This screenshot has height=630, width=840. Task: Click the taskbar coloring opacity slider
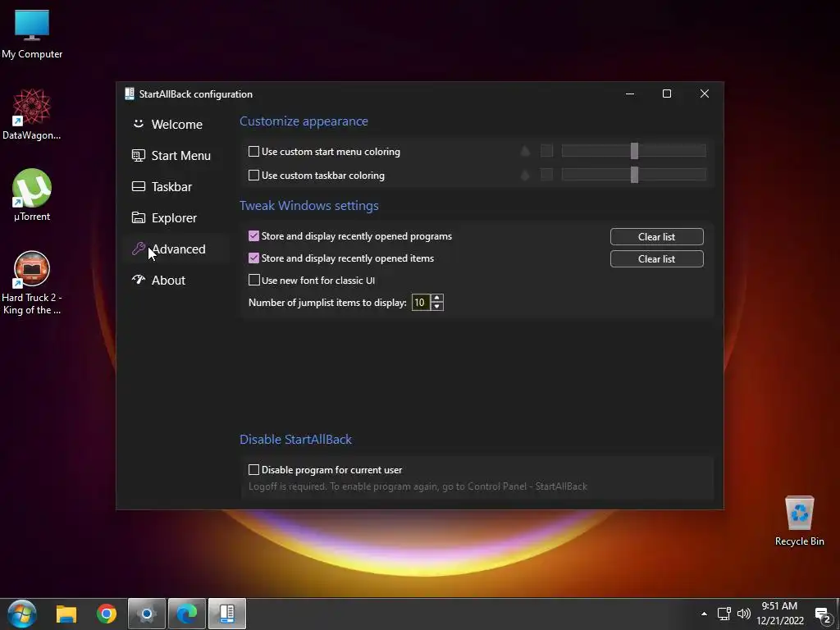[x=634, y=175]
